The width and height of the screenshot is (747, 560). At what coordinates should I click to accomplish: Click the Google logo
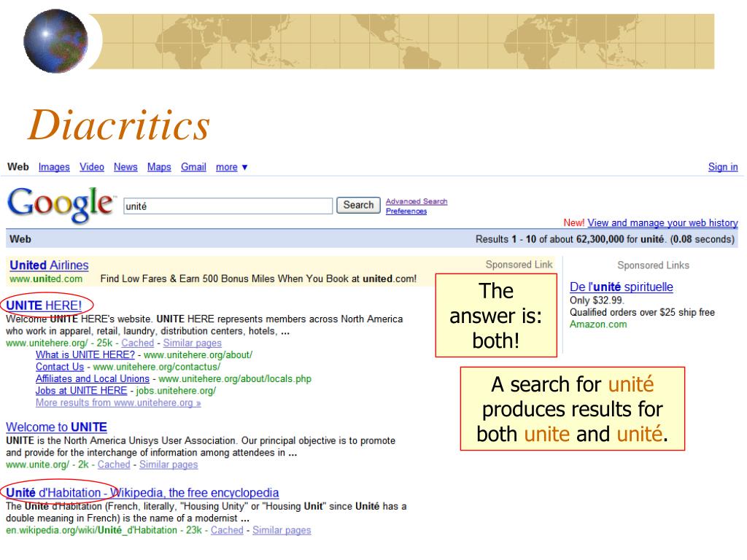[x=61, y=204]
